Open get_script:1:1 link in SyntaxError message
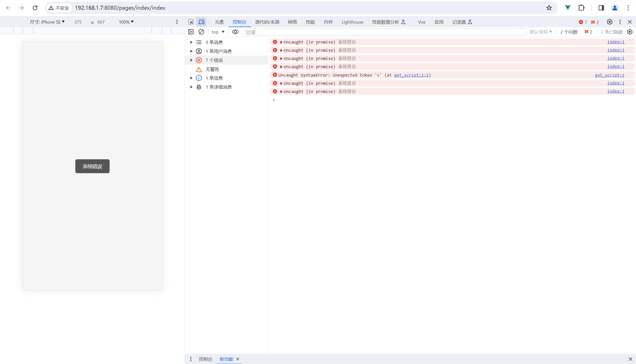Image resolution: width=636 pixels, height=364 pixels. [x=411, y=75]
